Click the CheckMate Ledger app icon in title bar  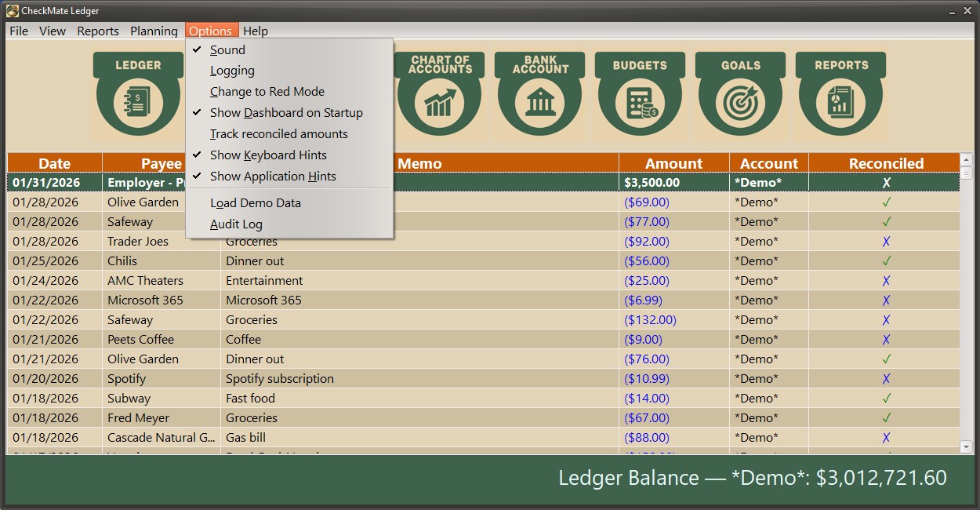pos(12,11)
